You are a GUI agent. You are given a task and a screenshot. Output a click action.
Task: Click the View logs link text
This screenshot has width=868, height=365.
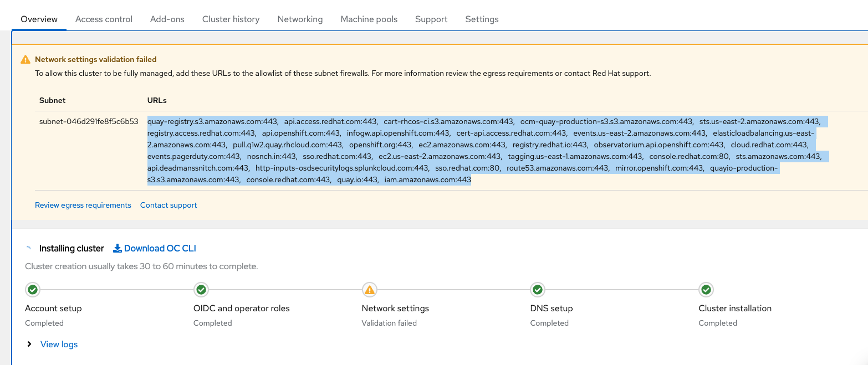(59, 345)
